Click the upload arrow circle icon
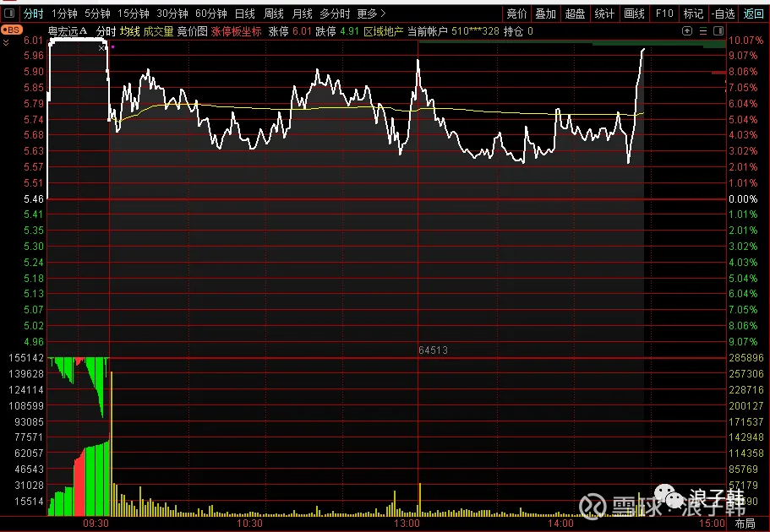Screen dimensions: 770x532 687,31
